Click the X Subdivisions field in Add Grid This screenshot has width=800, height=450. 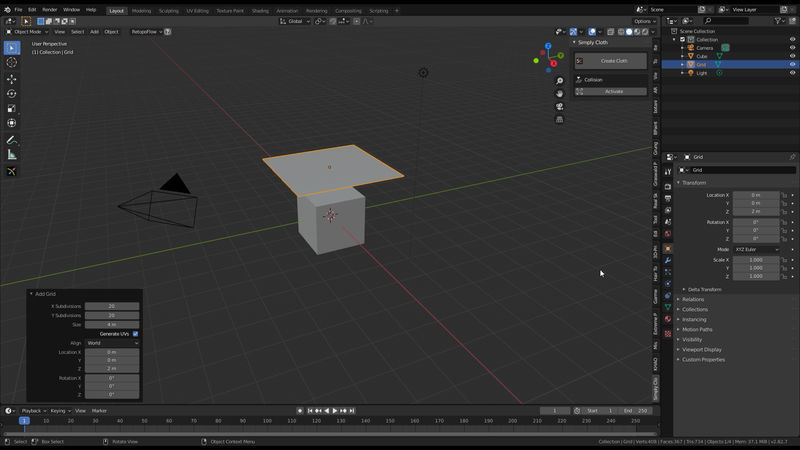pyautogui.click(x=112, y=306)
